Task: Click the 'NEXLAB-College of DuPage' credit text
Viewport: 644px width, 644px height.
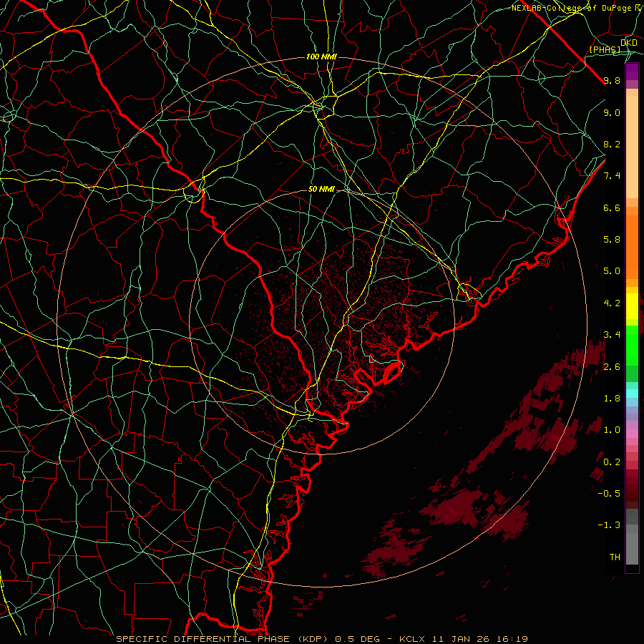Action: (x=572, y=8)
